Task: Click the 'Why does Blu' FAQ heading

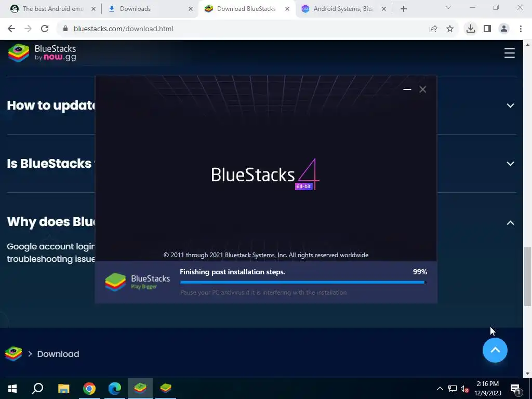Action: pos(51,222)
